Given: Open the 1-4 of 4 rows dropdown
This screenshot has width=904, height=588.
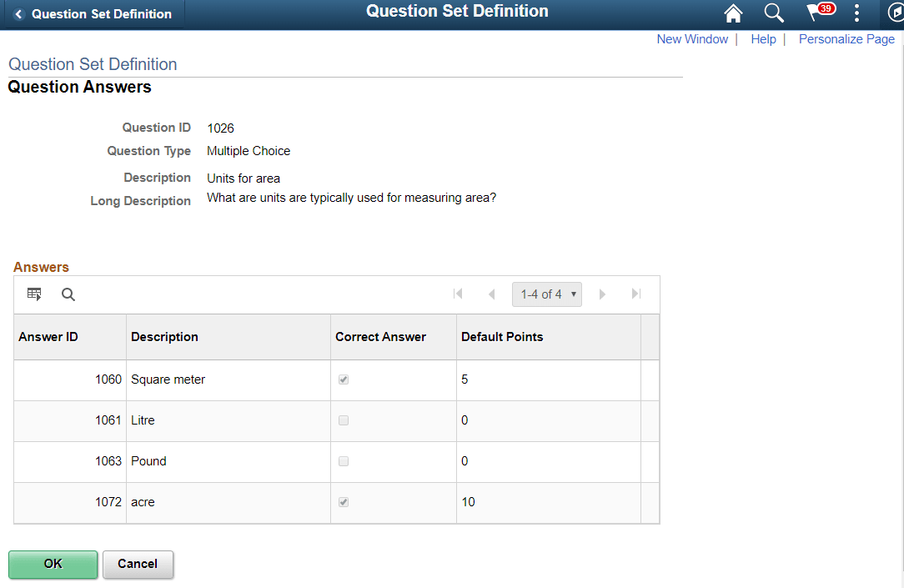Looking at the screenshot, I should click(546, 294).
